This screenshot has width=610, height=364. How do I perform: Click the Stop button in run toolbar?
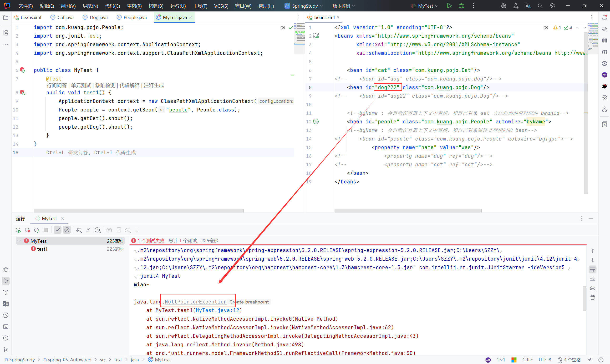pos(46,230)
